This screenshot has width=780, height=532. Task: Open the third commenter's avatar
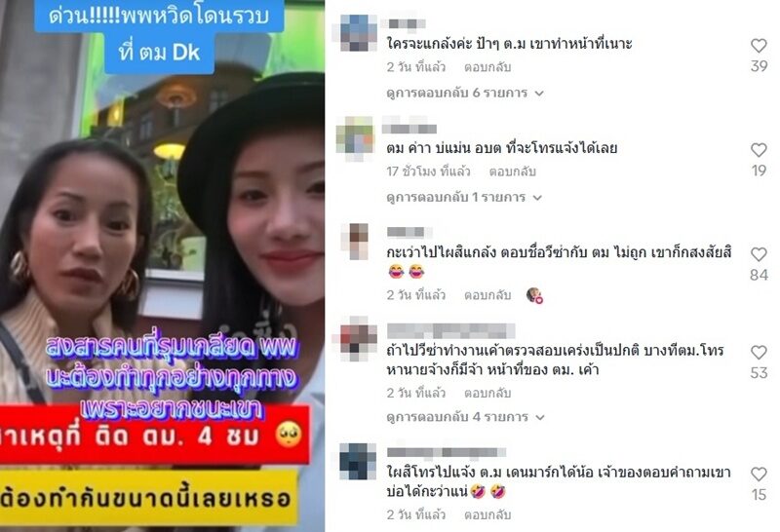click(356, 241)
